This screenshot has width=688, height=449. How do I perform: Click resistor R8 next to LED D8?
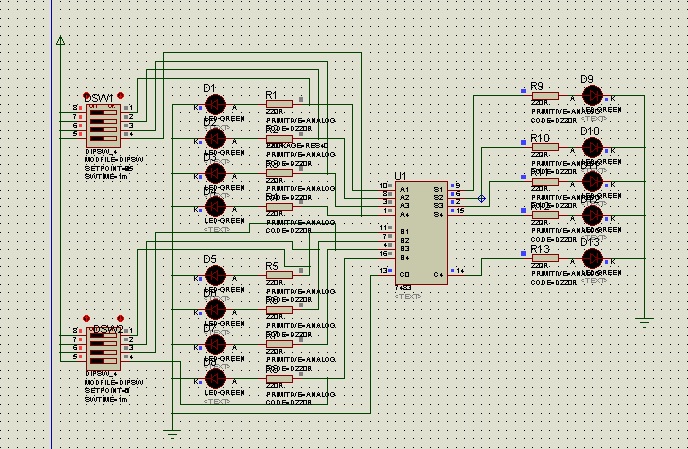[280, 378]
